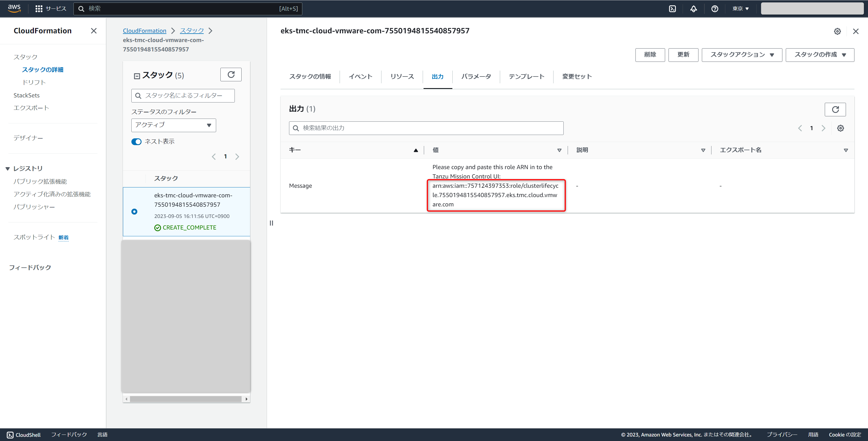Select the eks-tmc-cloud stack radio button
The image size is (868, 441).
134,211
